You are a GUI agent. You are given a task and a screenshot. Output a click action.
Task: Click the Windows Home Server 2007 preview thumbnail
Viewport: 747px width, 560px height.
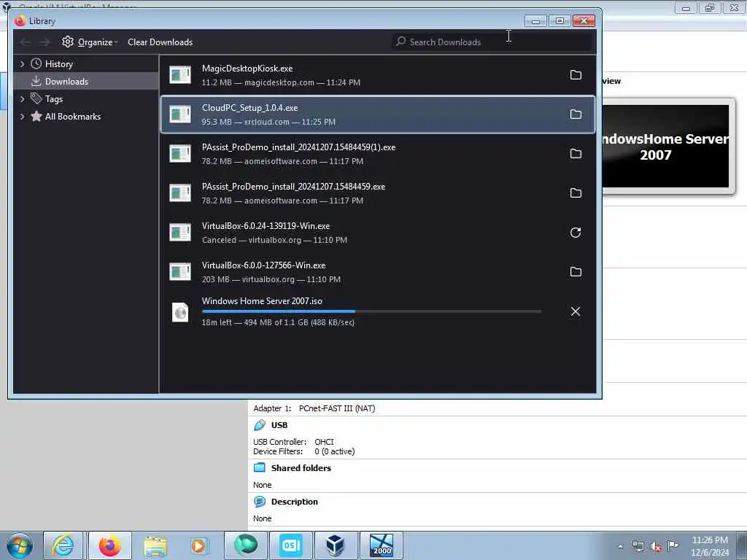tap(665, 147)
